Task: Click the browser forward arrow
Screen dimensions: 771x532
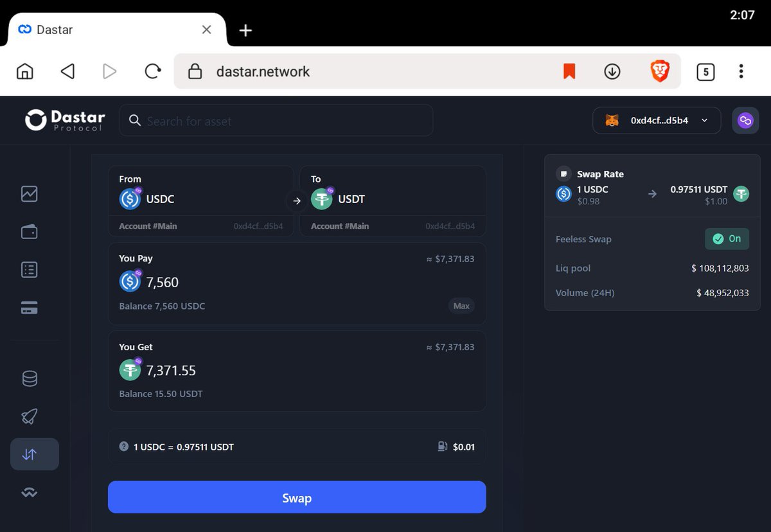Action: (x=110, y=71)
